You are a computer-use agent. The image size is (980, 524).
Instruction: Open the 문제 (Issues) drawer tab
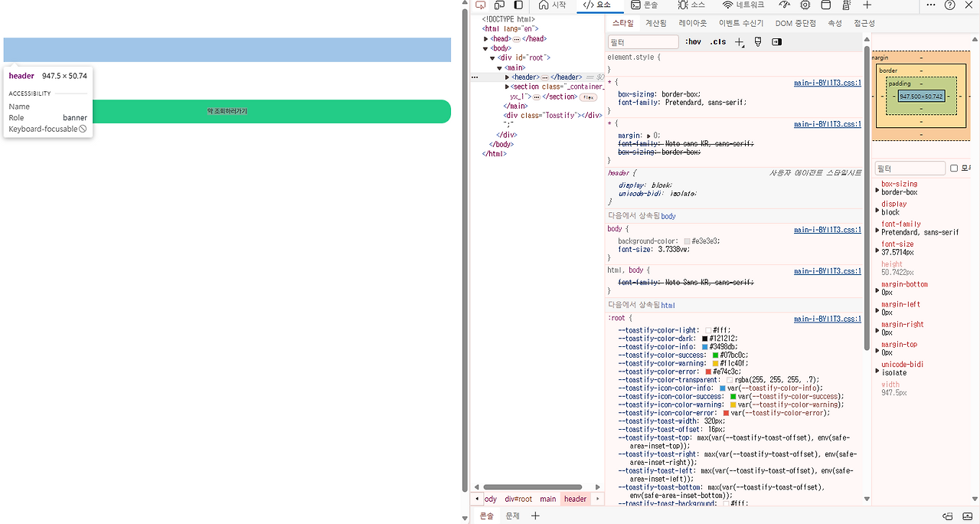(x=512, y=516)
